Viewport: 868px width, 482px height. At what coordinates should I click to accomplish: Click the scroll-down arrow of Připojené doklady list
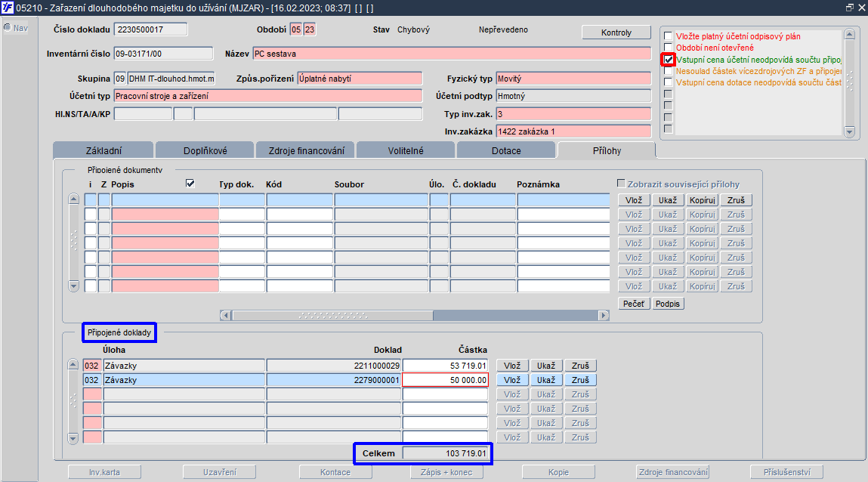(73, 438)
